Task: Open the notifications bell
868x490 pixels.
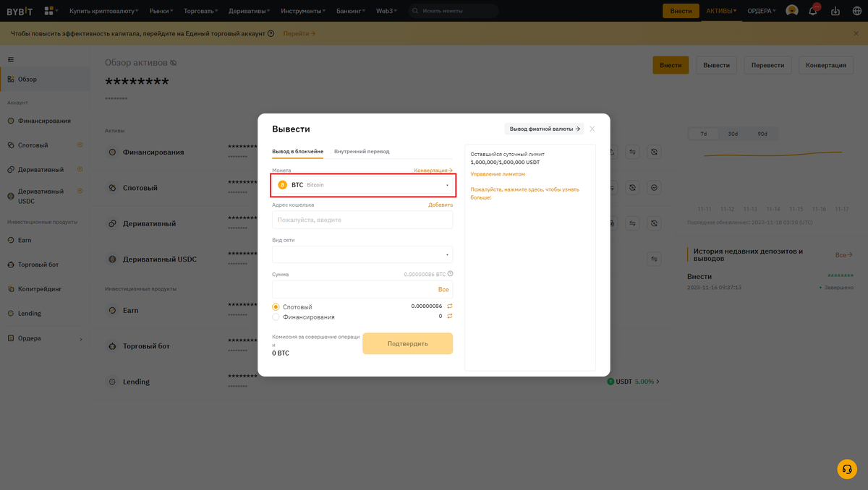Action: (x=813, y=11)
